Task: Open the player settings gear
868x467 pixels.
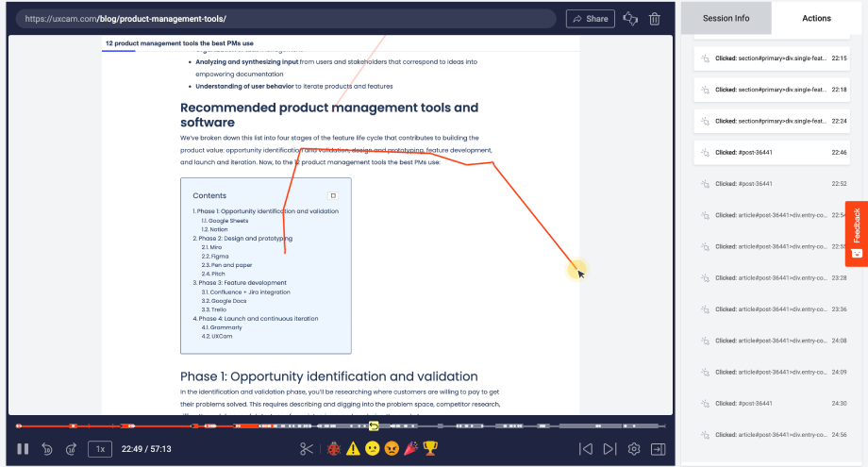Action: point(634,449)
